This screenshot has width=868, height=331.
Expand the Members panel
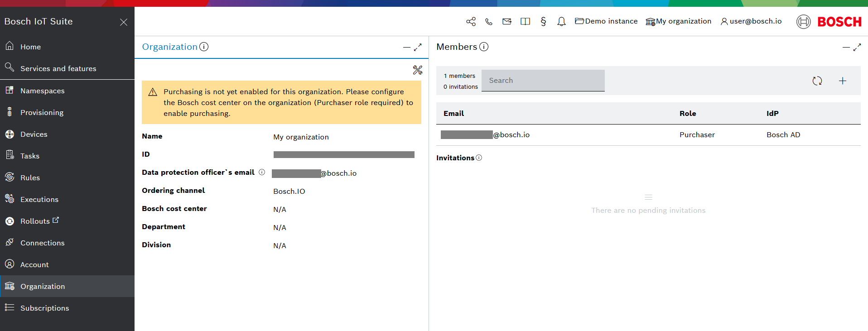(x=857, y=47)
